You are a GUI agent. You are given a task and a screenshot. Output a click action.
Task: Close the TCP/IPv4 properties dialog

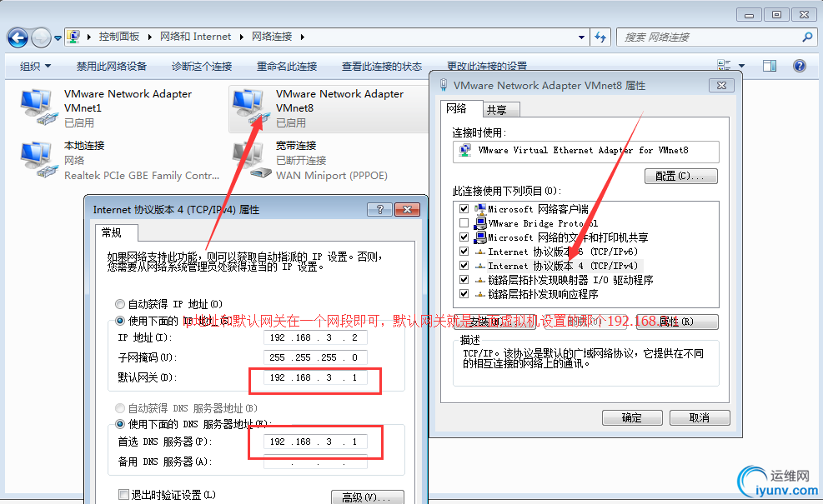click(x=407, y=210)
